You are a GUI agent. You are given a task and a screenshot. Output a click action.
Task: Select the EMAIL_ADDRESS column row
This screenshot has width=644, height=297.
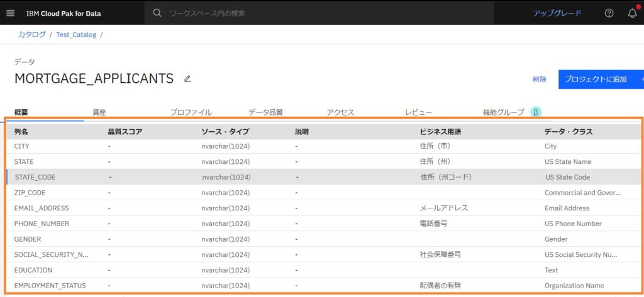[x=325, y=208]
